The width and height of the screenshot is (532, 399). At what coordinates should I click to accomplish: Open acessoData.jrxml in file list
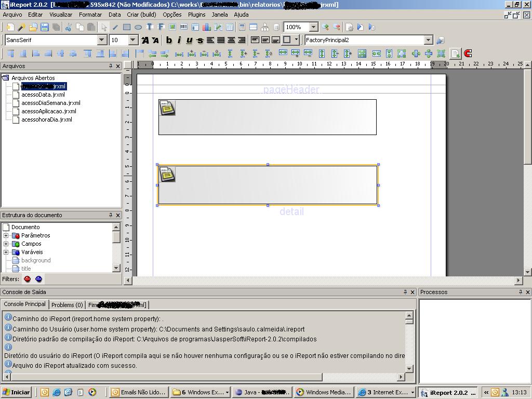pos(43,95)
